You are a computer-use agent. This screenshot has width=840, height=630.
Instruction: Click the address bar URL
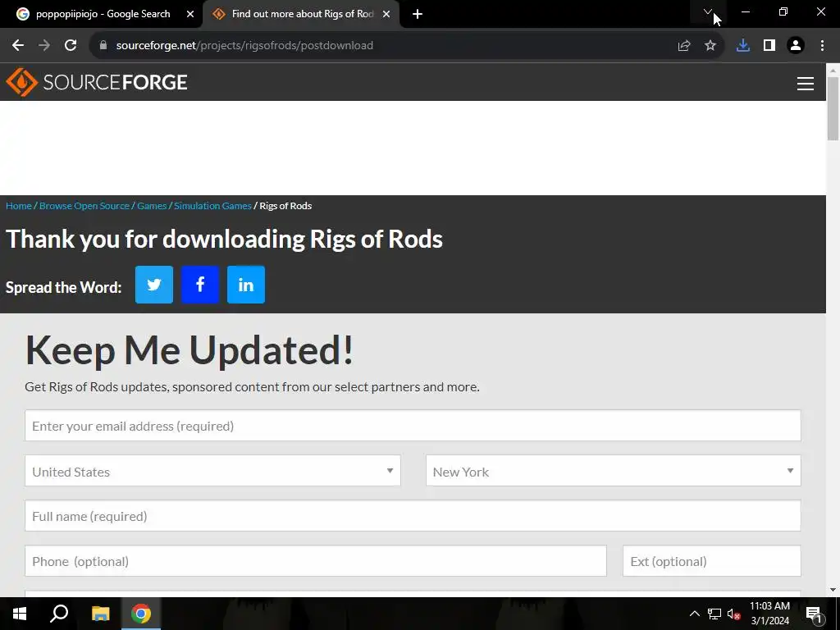click(x=244, y=46)
